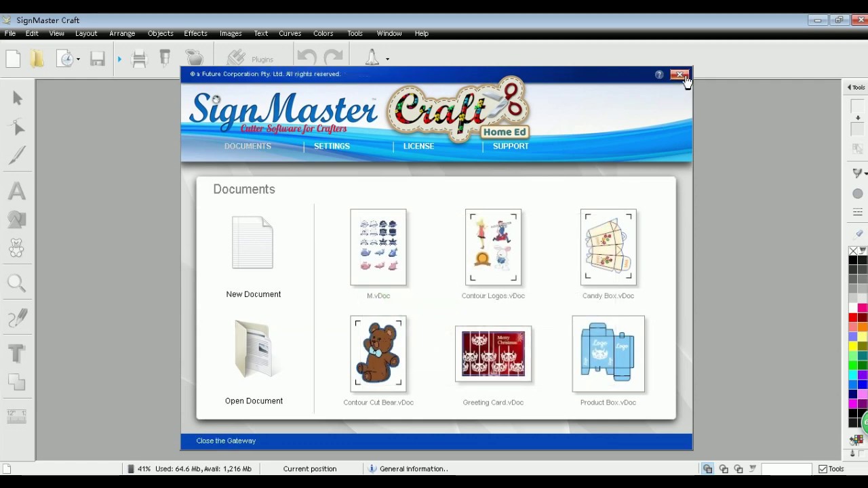Save document with floppy disk icon
Viewport: 868px width, 488px height.
coord(98,59)
